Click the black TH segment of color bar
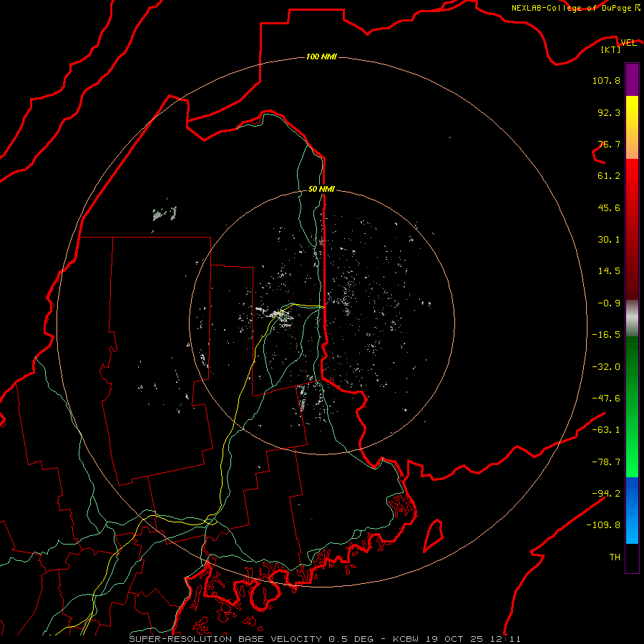The height and width of the screenshot is (644, 644). click(632, 557)
